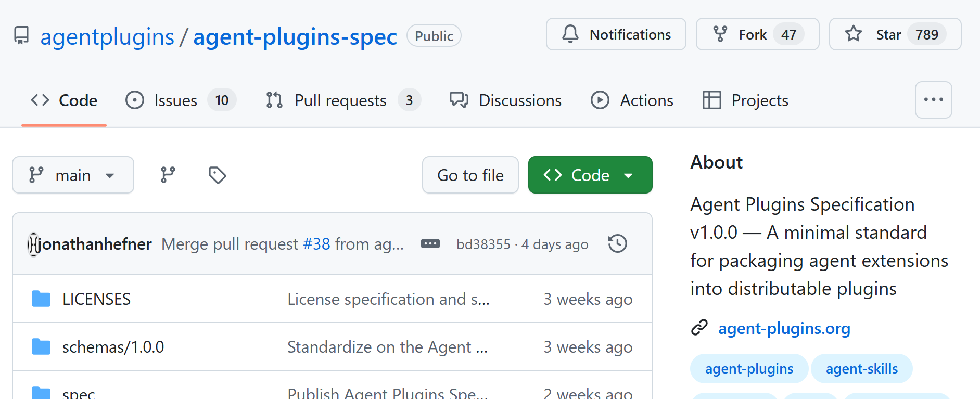Switch to the Code tab
This screenshot has height=399, width=980.
[x=64, y=100]
